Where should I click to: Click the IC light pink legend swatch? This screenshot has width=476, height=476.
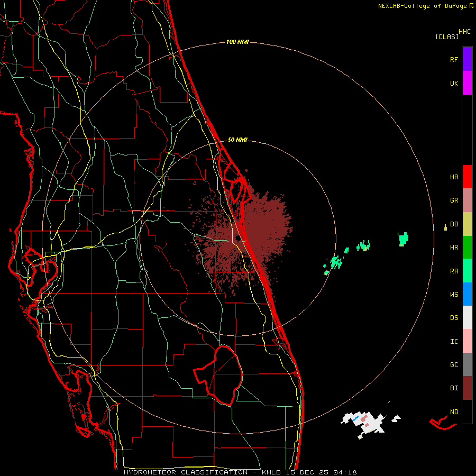(x=467, y=341)
